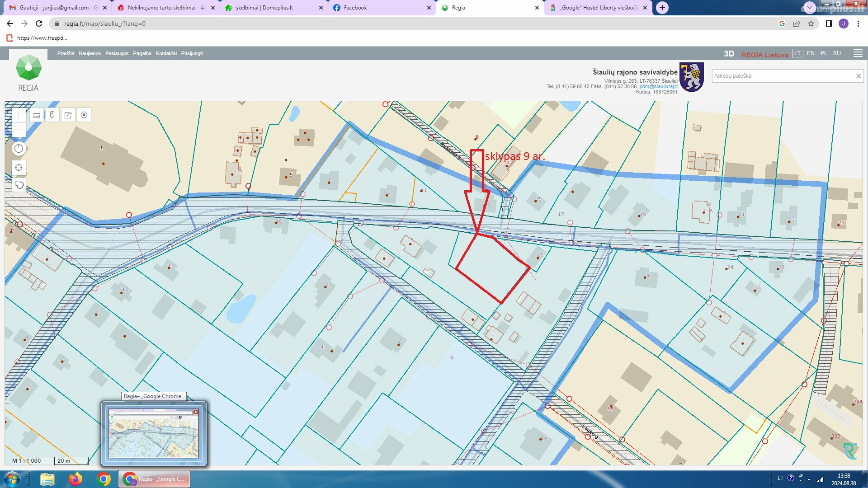
Task: Click the LT keyboard language indicator in the taskbar
Action: (x=780, y=478)
